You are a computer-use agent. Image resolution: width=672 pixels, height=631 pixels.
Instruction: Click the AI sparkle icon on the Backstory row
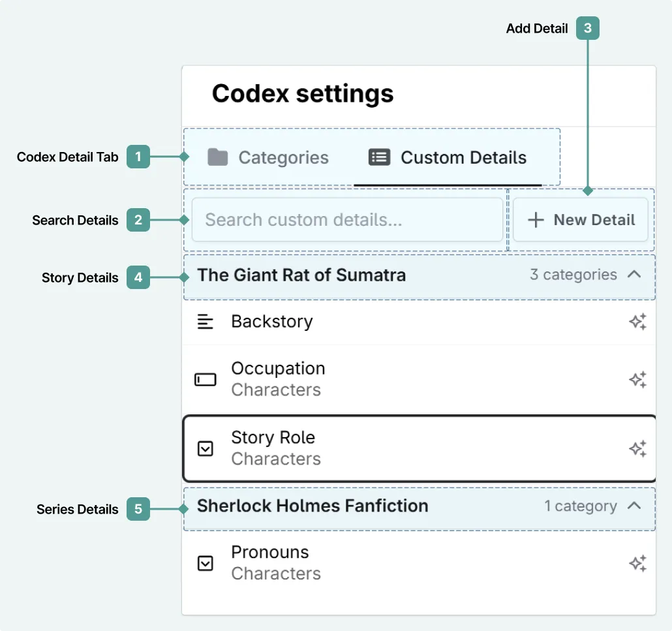637,321
